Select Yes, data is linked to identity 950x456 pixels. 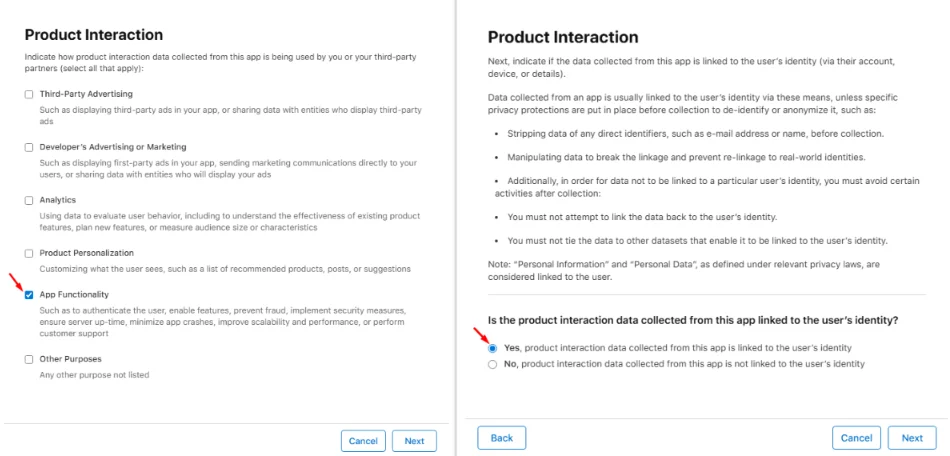click(x=492, y=348)
